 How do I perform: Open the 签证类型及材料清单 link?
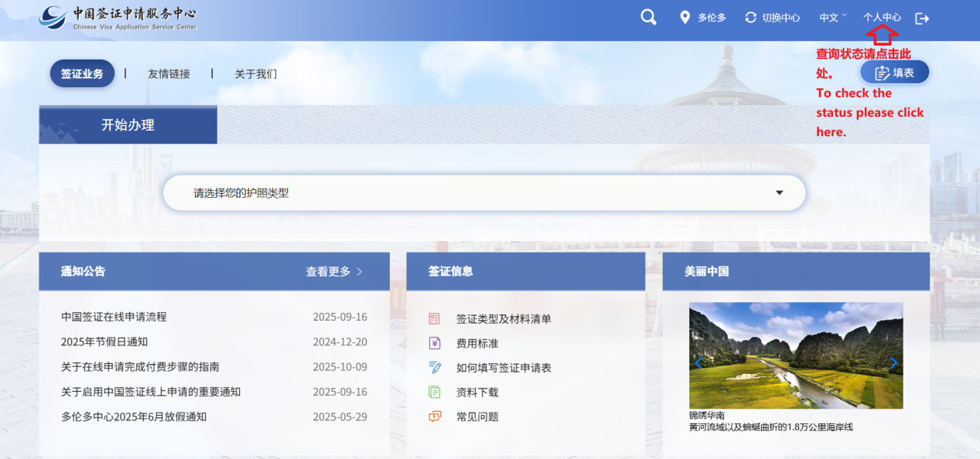click(x=504, y=318)
